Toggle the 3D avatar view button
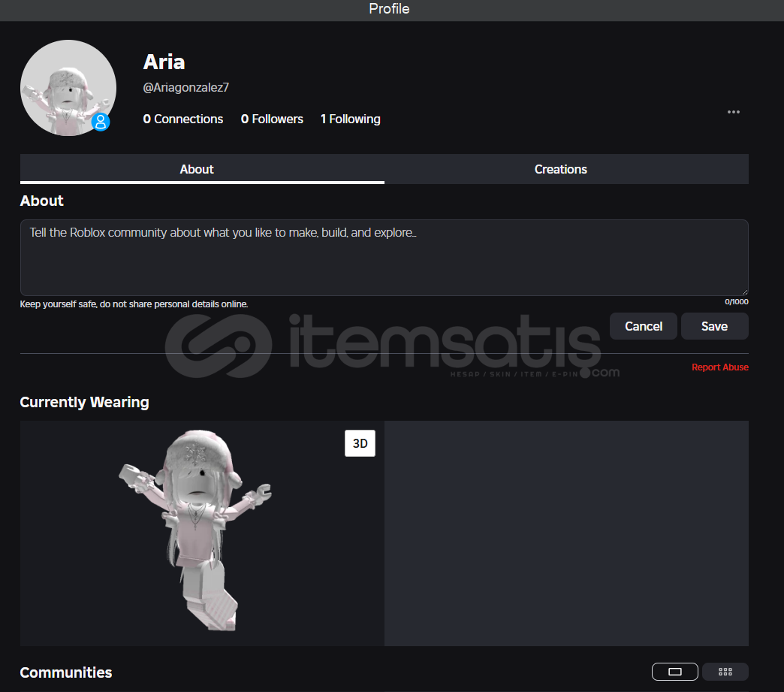Viewport: 784px width, 692px height. [x=360, y=443]
